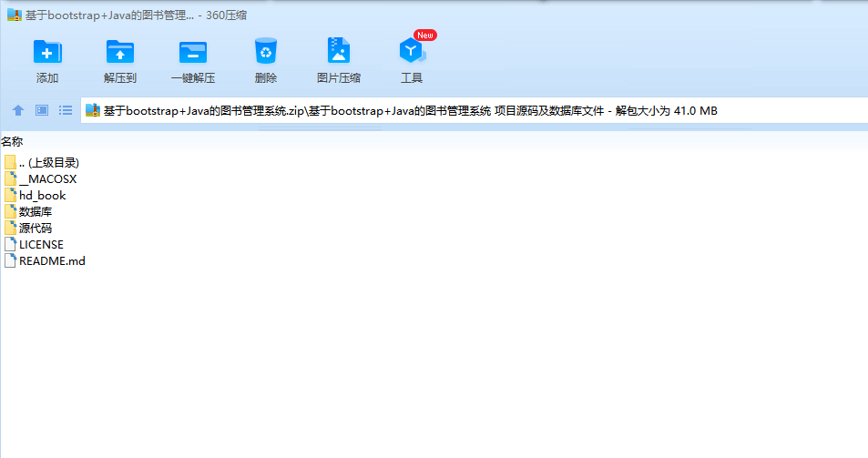Viewport: 868px width, 458px height.
Task: Click the 解压到 toolbar label
Action: (x=120, y=78)
